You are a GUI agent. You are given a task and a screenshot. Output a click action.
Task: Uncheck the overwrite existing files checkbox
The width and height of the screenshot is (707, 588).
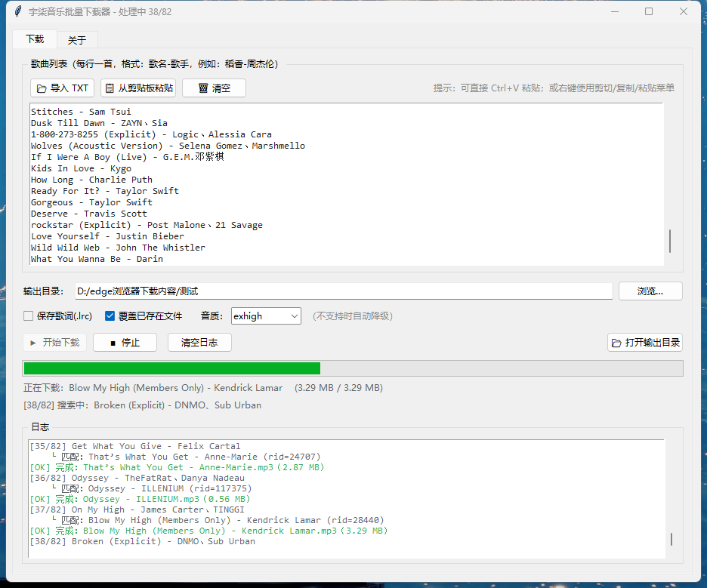(110, 316)
